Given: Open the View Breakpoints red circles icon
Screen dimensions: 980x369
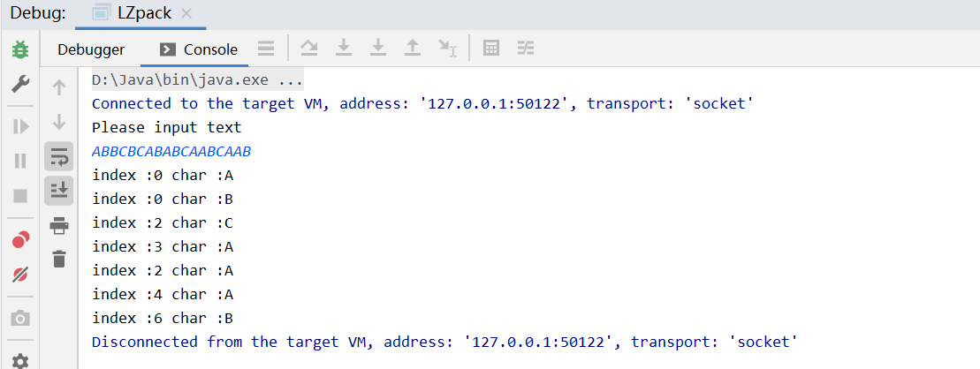Looking at the screenshot, I should 20,240.
